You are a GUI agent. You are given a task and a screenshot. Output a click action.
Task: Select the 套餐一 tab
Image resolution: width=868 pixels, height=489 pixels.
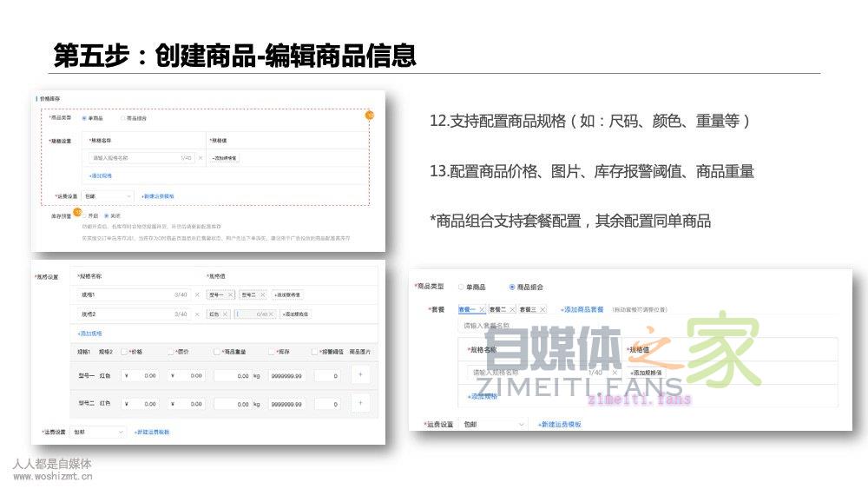click(468, 309)
